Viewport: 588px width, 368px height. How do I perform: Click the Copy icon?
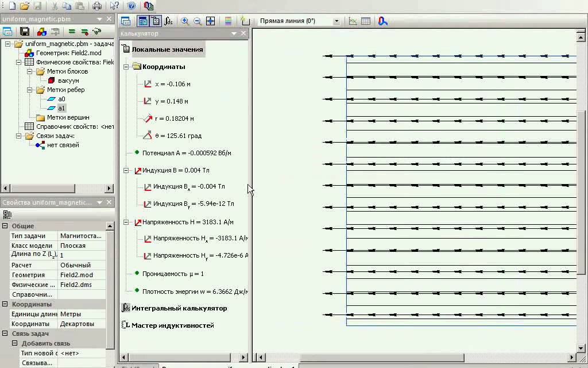point(67,6)
